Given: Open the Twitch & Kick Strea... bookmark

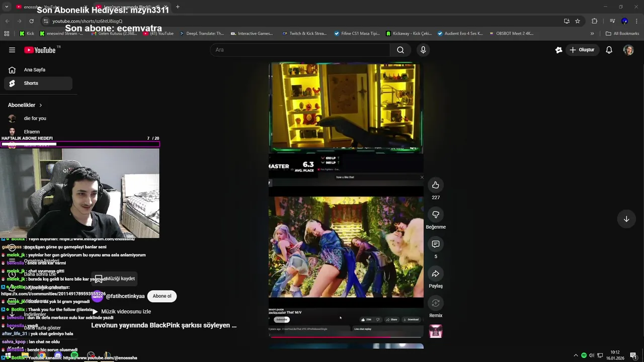Looking at the screenshot, I should coord(305,34).
